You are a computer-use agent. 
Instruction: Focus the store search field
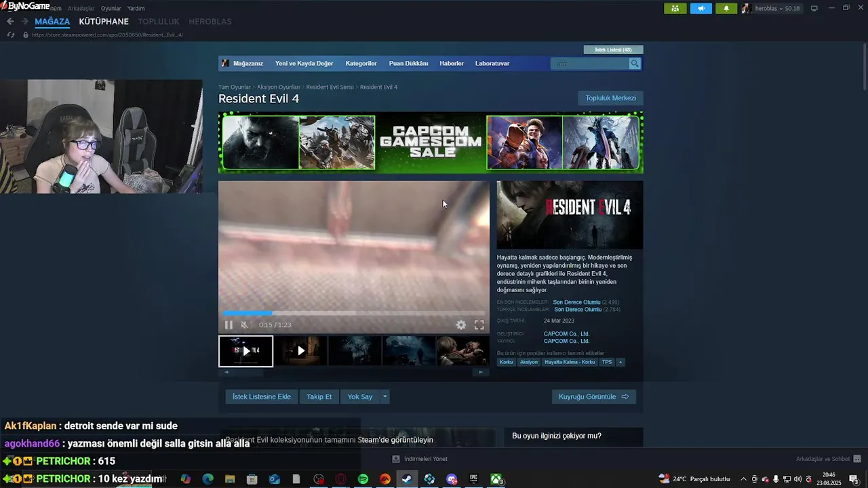click(590, 63)
